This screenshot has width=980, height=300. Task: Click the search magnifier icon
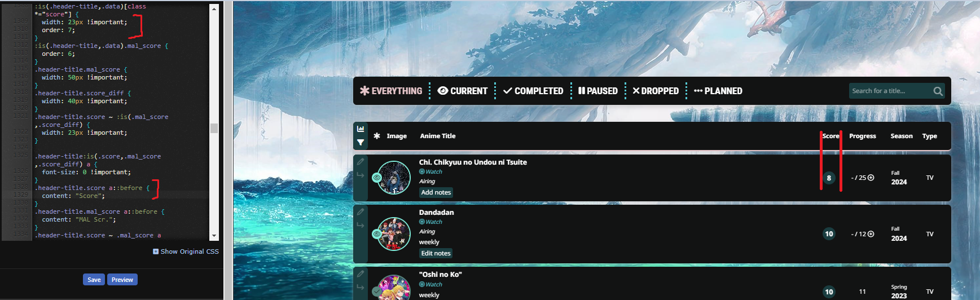(938, 91)
